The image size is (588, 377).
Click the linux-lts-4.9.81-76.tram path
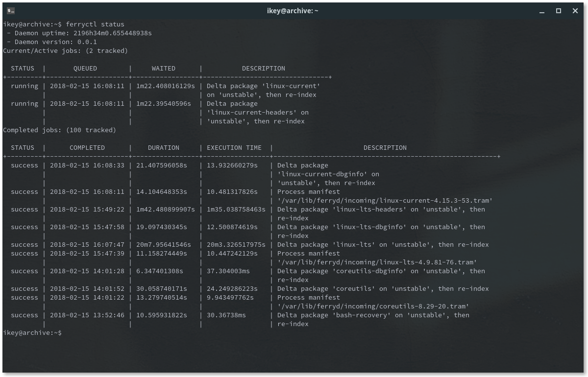point(377,262)
